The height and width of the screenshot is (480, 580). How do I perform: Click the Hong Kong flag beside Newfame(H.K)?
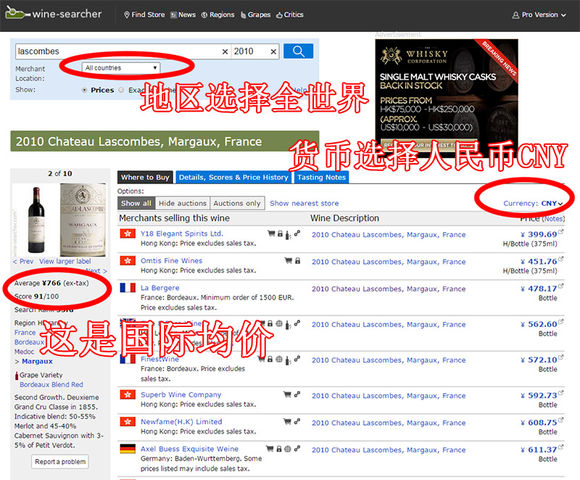tap(128, 422)
